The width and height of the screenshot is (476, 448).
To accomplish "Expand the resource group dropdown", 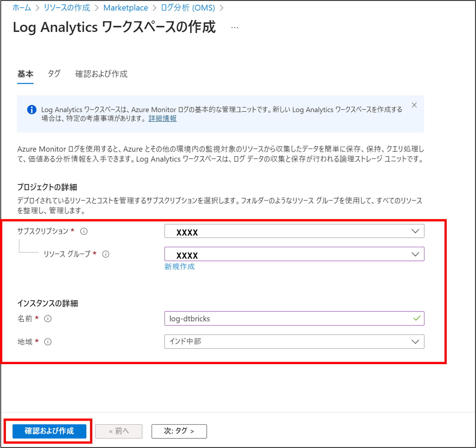I will point(294,254).
